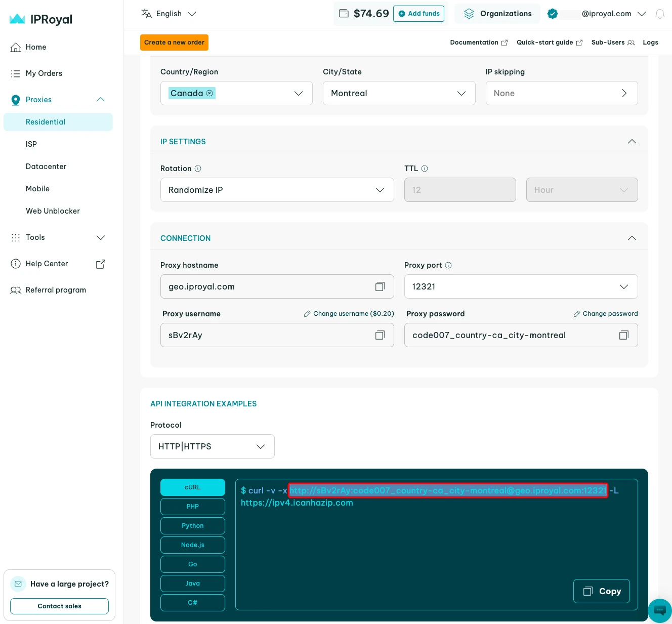Open the Protocol HTTP|HTTPS dropdown
The image size is (672, 624).
click(x=213, y=446)
